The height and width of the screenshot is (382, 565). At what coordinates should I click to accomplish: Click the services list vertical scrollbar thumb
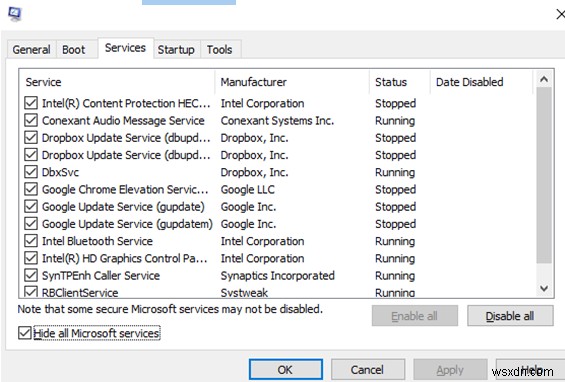tap(544, 176)
